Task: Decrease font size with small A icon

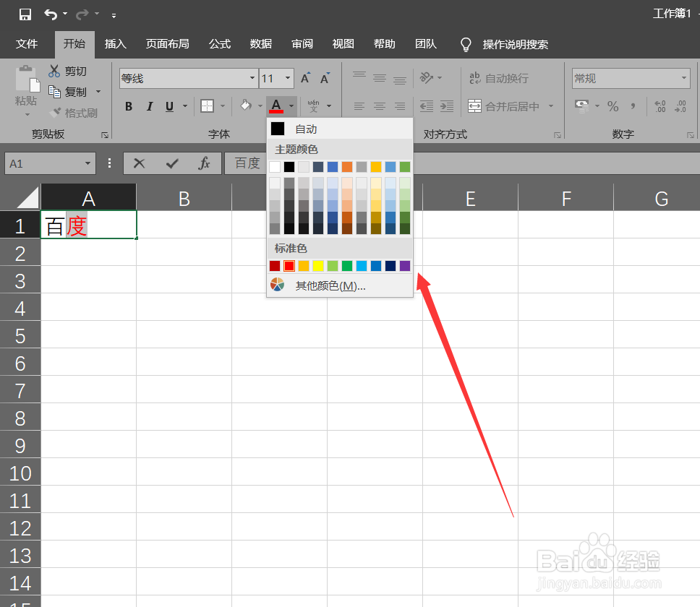Action: point(325,78)
